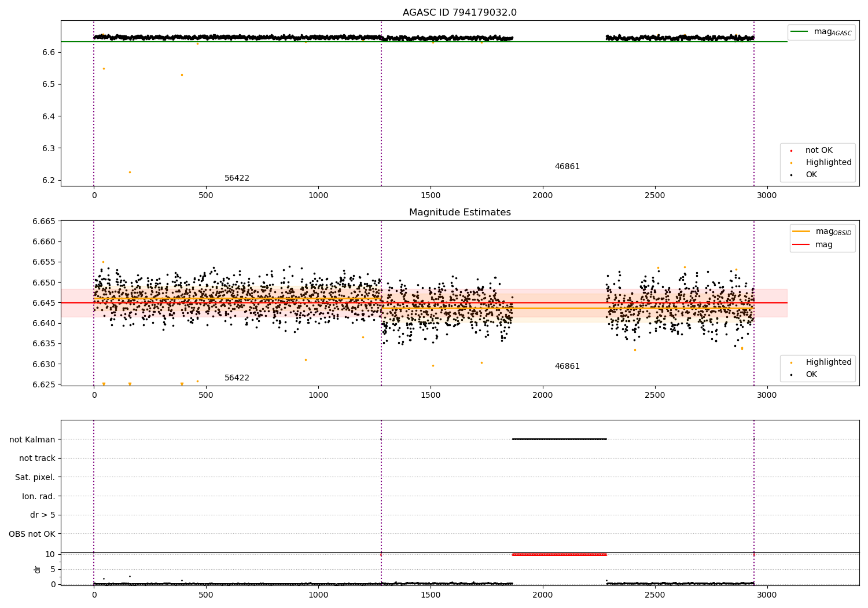Click the Highlighted legend entry in top plot
This screenshot has width=868, height=608.
[x=828, y=163]
